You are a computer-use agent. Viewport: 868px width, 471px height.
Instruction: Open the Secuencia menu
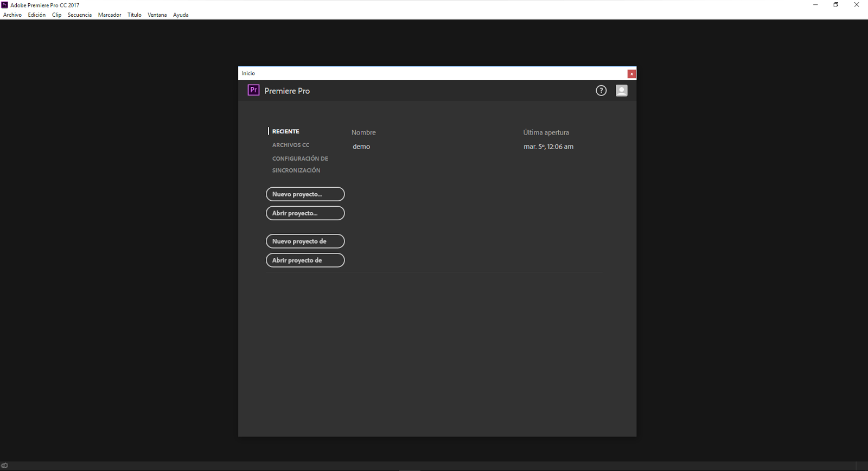click(x=80, y=15)
